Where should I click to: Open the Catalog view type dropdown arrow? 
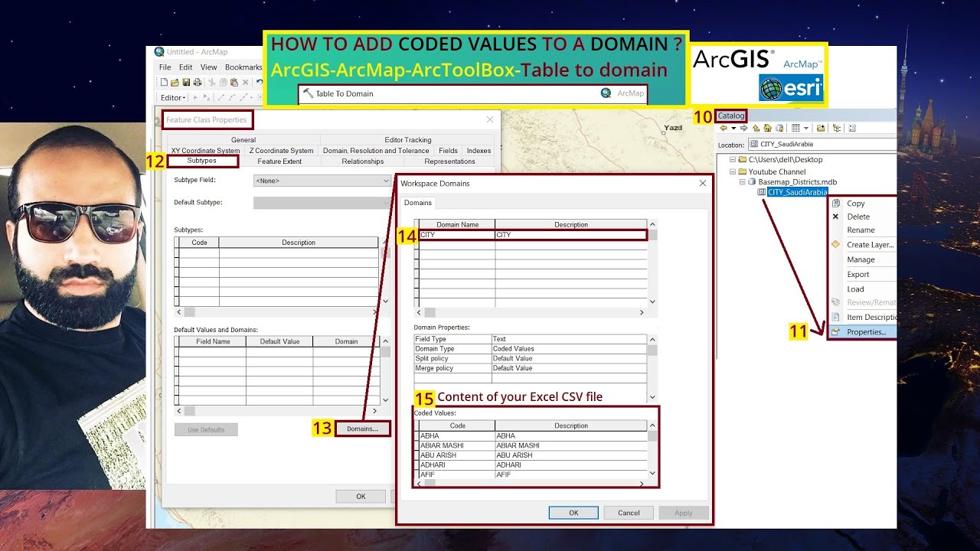coord(806,128)
